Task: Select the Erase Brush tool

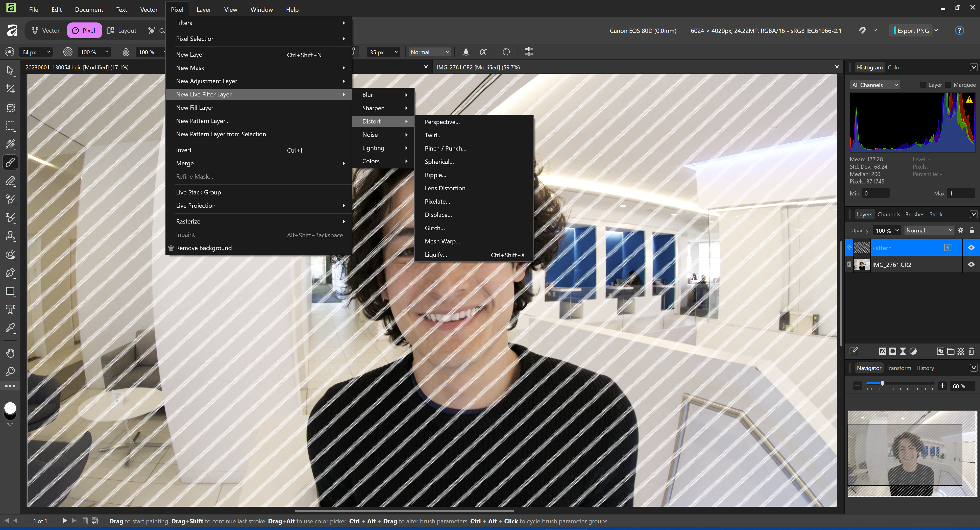Action: [10, 181]
